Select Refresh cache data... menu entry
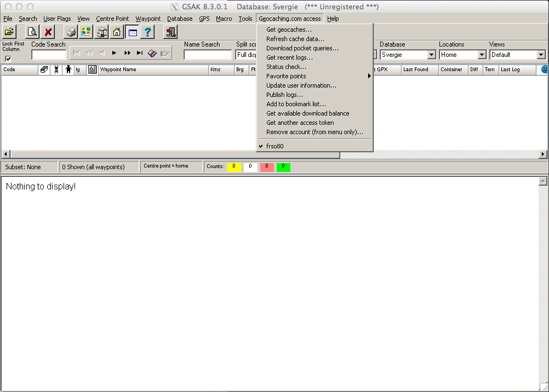The width and height of the screenshot is (549, 392). click(314, 39)
